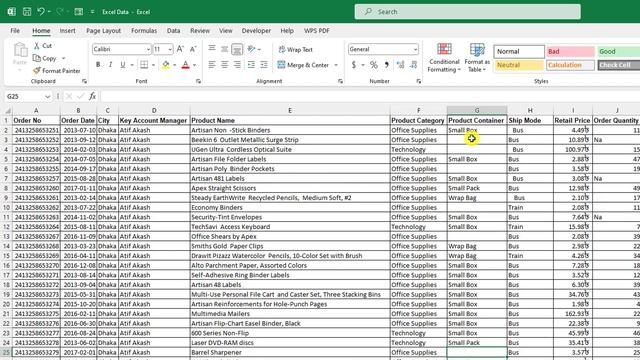Switch to the Insert tab
This screenshot has width=640, height=360.
67,31
